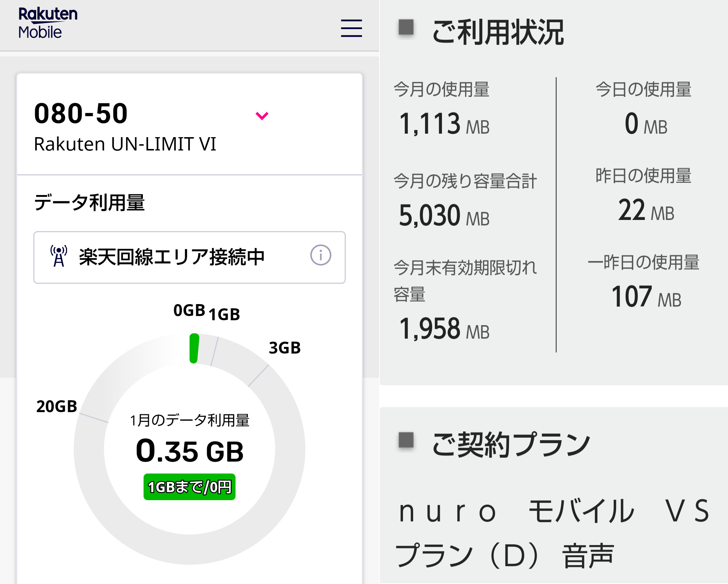The image size is (728, 584).
Task: Expand the phone number dropdown chevron
Action: (262, 116)
